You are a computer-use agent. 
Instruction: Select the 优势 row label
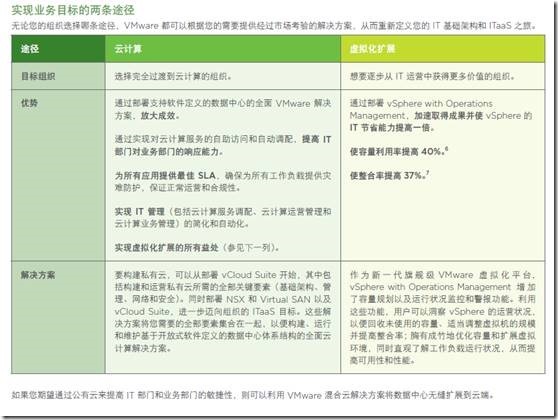(x=30, y=103)
